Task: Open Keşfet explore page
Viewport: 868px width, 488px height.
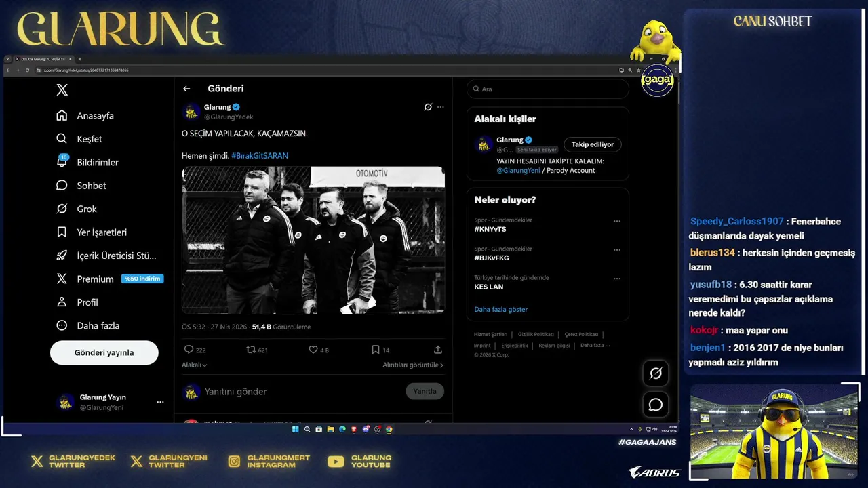Action: (x=79, y=139)
